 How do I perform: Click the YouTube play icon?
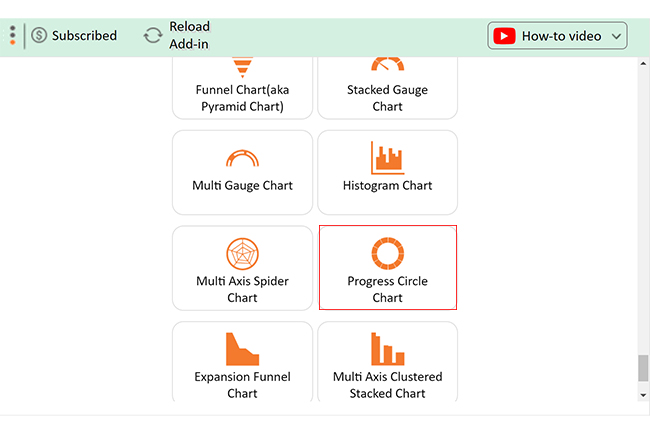[x=504, y=36]
